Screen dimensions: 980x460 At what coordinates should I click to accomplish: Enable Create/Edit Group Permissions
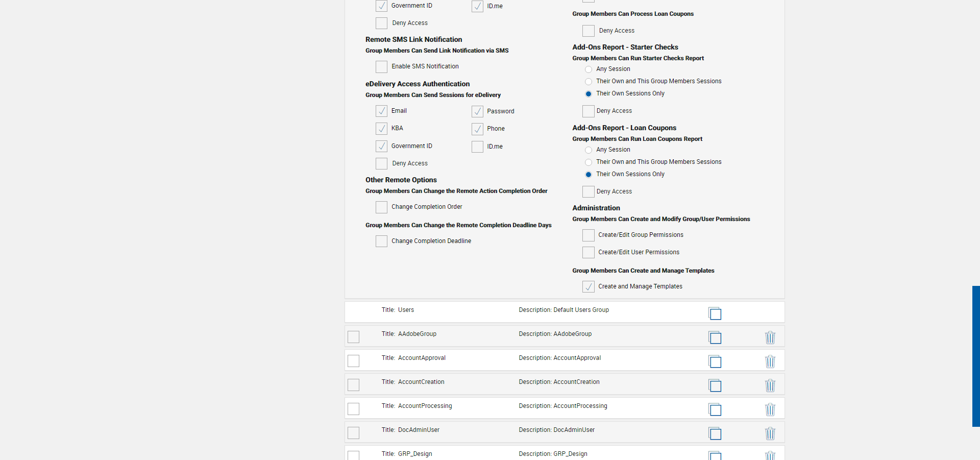tap(589, 235)
